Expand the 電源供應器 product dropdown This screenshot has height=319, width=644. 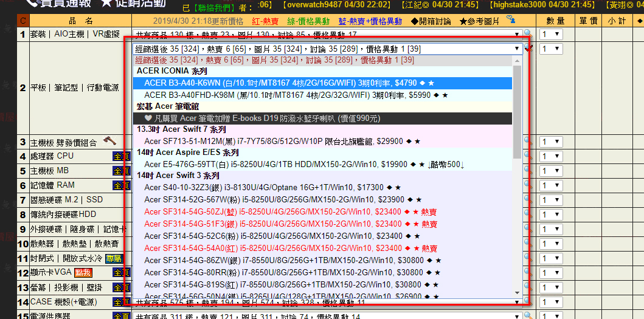(328, 316)
